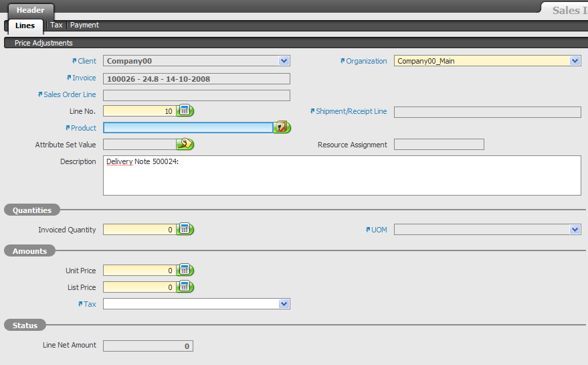Focus the Unit Price input field
This screenshot has height=365, width=588.
(140, 271)
